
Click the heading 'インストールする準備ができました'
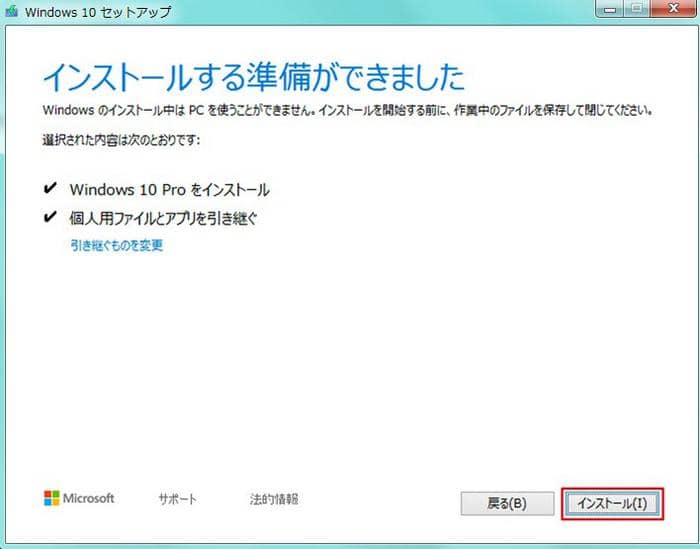coord(254,77)
